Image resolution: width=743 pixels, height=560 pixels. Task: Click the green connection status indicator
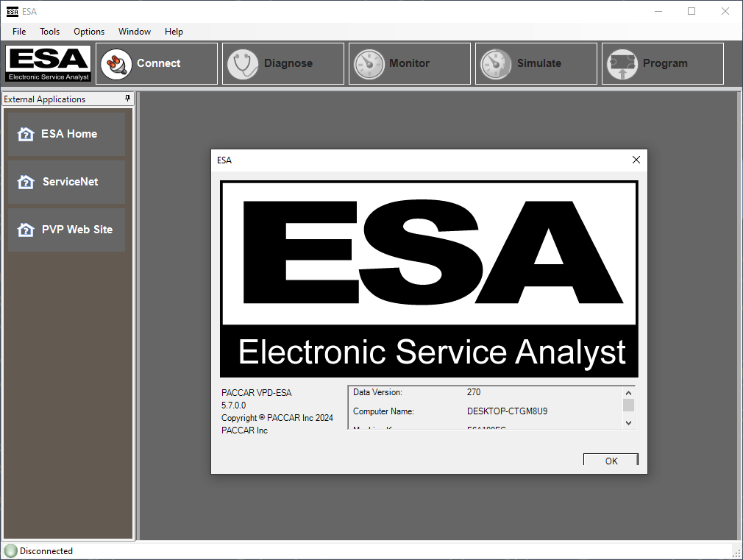pyautogui.click(x=10, y=551)
